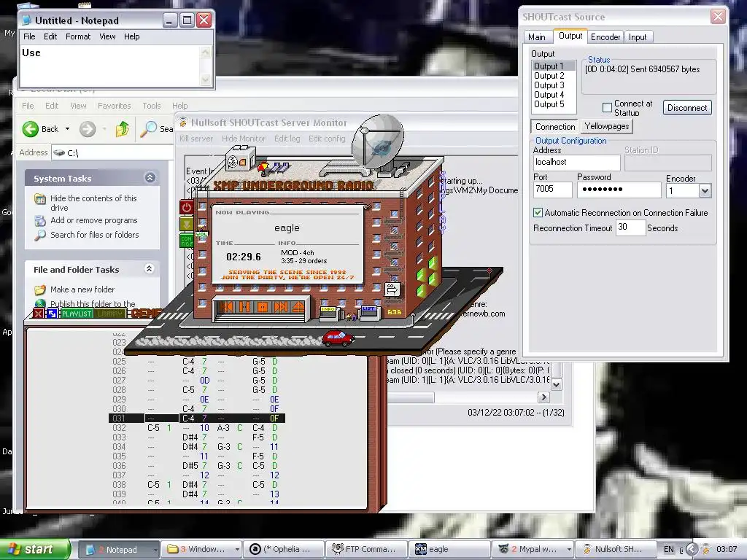Viewport: 747px width, 560px height.
Task: Open the Start menu
Action: (x=35, y=549)
